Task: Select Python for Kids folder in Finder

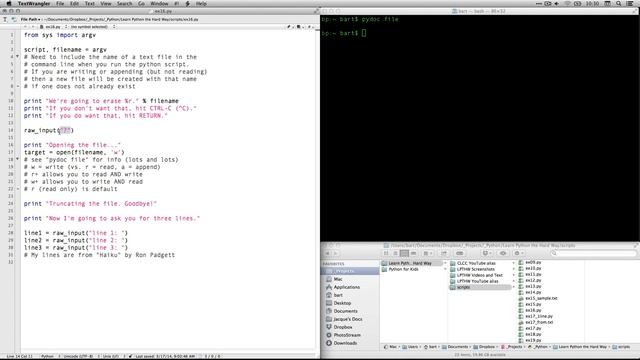Action: 413,269
